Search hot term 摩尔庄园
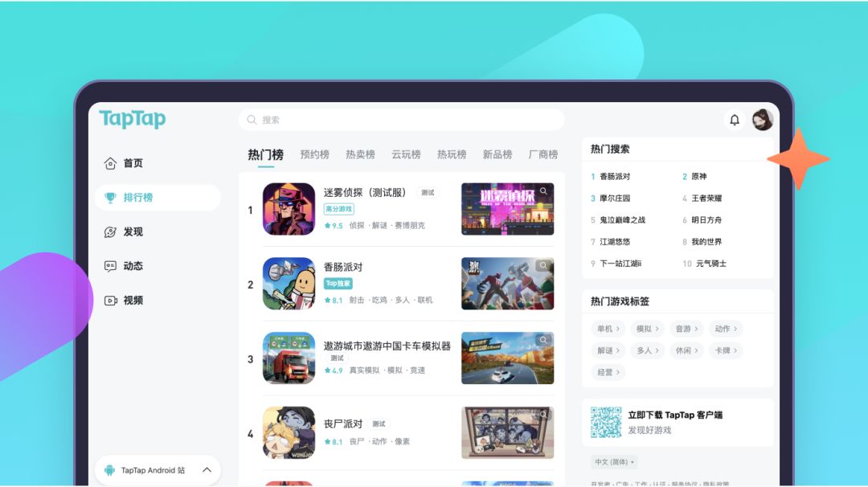The width and height of the screenshot is (868, 487). coord(615,198)
